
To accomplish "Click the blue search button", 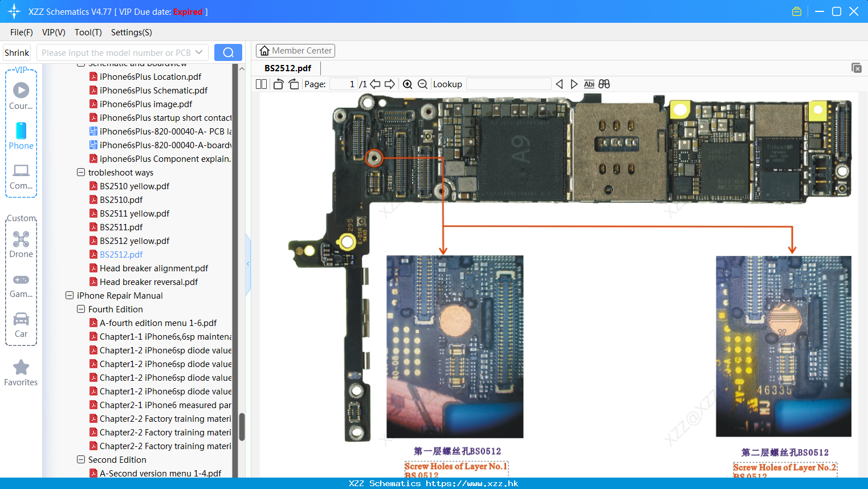I will 228,52.
